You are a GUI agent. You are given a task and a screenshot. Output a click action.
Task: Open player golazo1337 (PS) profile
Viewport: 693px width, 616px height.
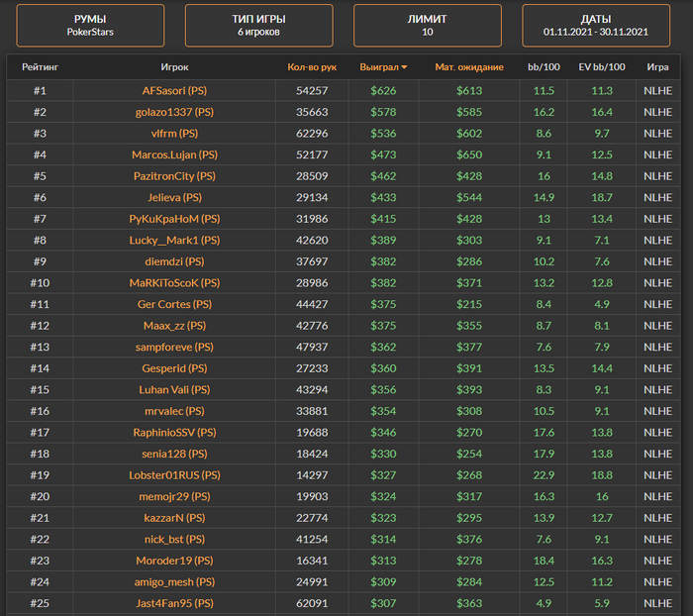pos(174,112)
